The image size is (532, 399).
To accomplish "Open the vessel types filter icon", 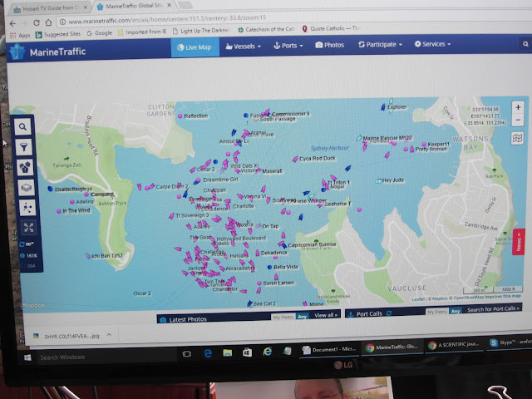I will (25, 167).
